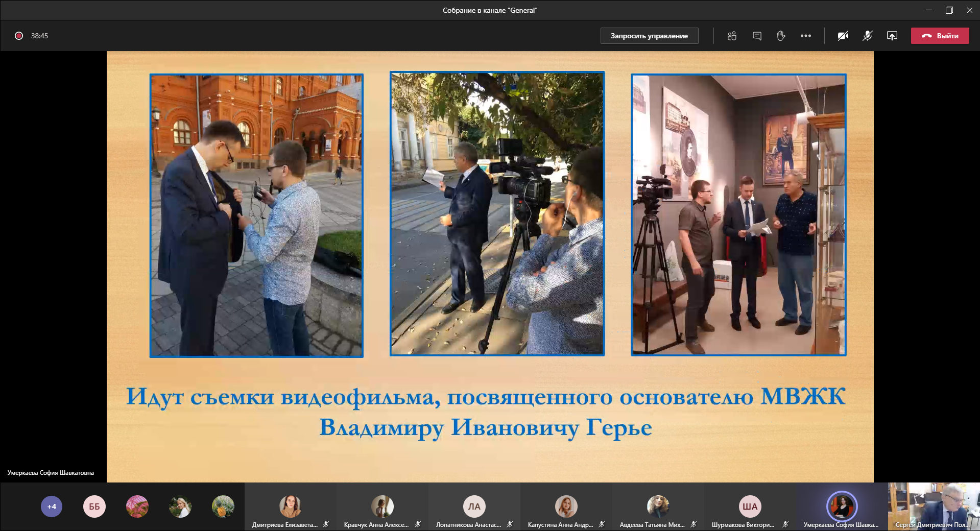Select Кравчук Анна participant tile
Viewport: 980px width, 531px height.
click(382, 507)
